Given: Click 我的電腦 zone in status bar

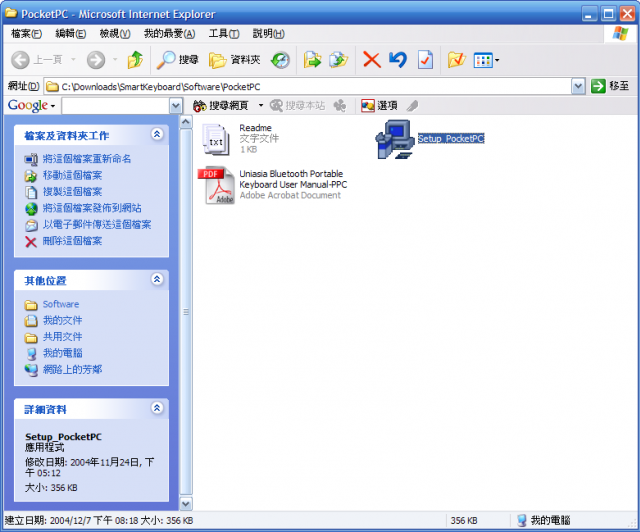Looking at the screenshot, I should [x=544, y=520].
